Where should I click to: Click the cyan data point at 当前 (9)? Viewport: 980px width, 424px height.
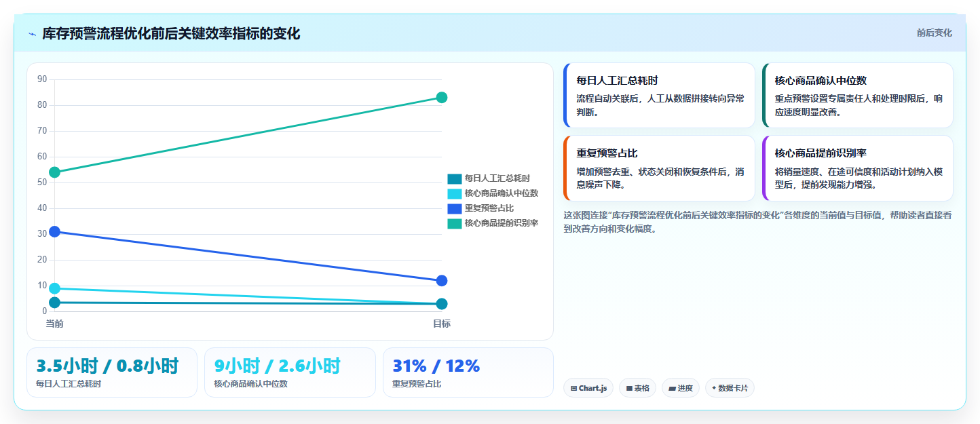coord(55,288)
